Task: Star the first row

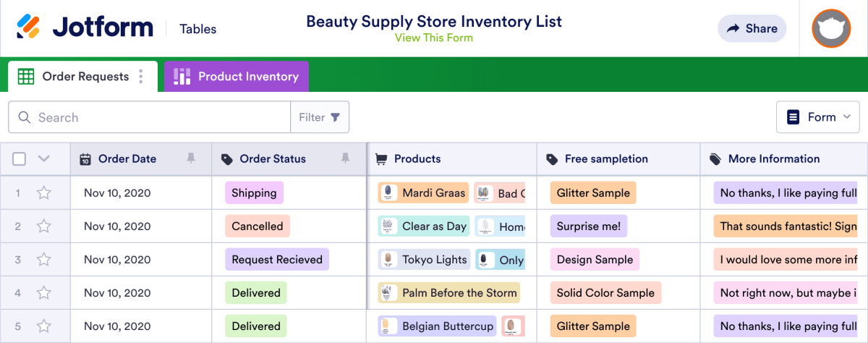Action: pyautogui.click(x=44, y=193)
